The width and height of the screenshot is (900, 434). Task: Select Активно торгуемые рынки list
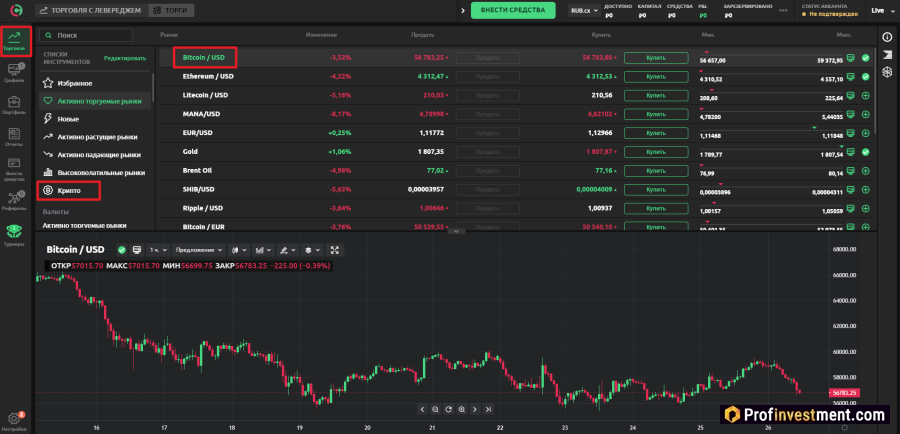pos(94,101)
